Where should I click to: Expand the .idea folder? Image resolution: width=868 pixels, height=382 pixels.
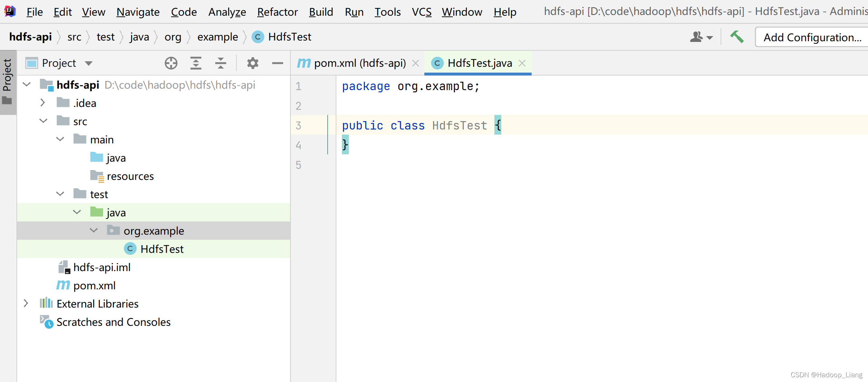pos(43,103)
